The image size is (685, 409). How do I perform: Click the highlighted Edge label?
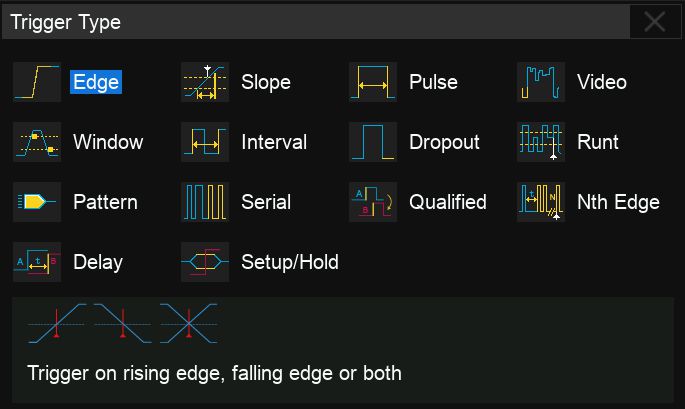[x=96, y=82]
